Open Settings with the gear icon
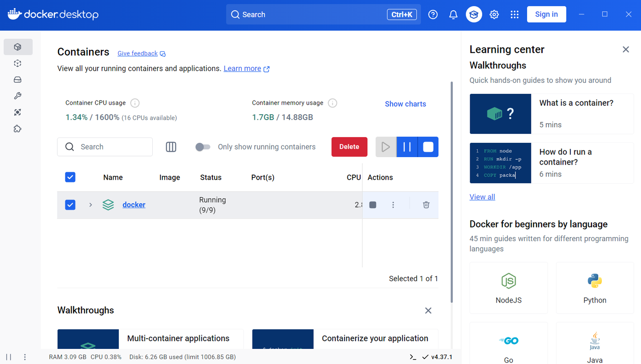This screenshot has height=364, width=641. 494,15
